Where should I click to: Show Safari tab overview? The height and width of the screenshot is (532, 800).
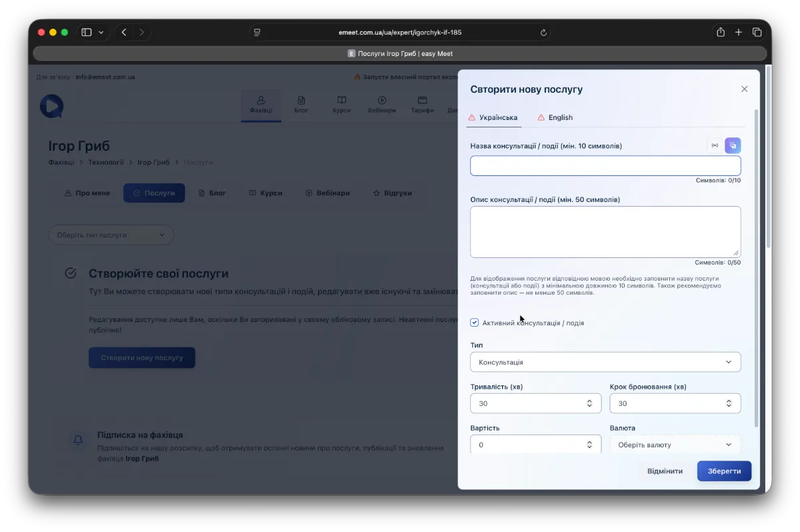[x=757, y=32]
